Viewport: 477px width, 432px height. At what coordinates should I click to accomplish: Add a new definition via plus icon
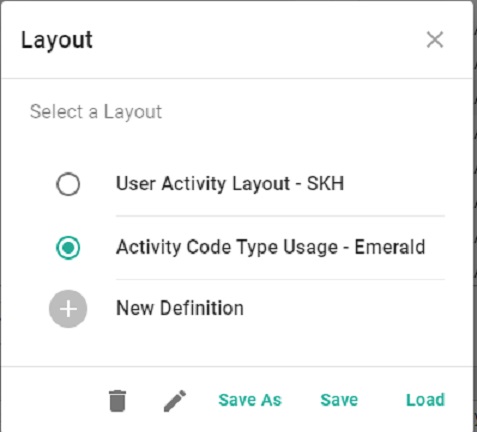(68, 309)
